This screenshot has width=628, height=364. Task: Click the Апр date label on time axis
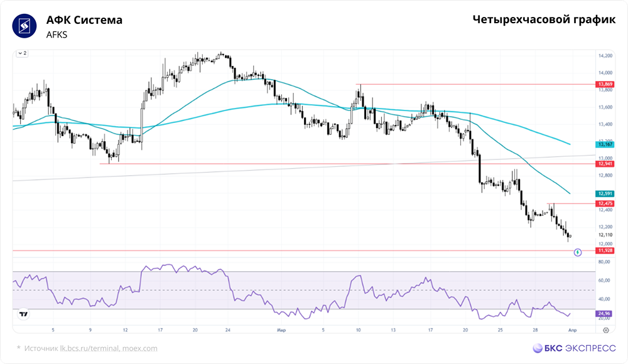point(572,330)
